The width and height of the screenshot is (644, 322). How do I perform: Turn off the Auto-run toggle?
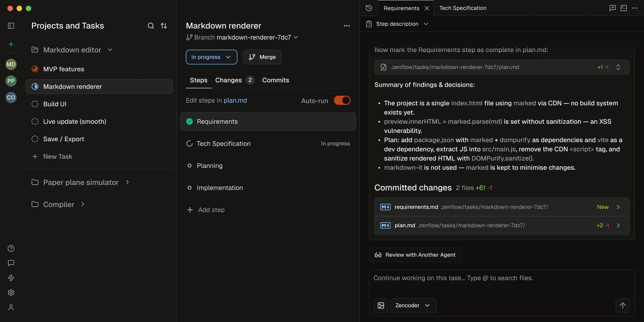coord(342,101)
